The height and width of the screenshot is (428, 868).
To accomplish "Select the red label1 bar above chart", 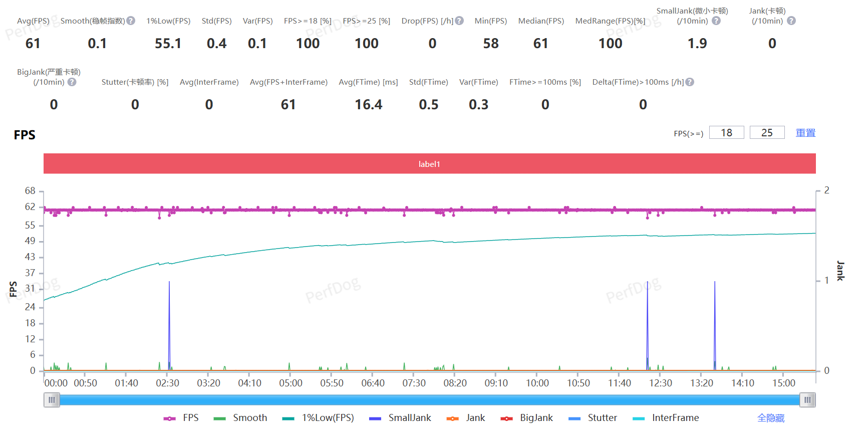I will pyautogui.click(x=429, y=164).
